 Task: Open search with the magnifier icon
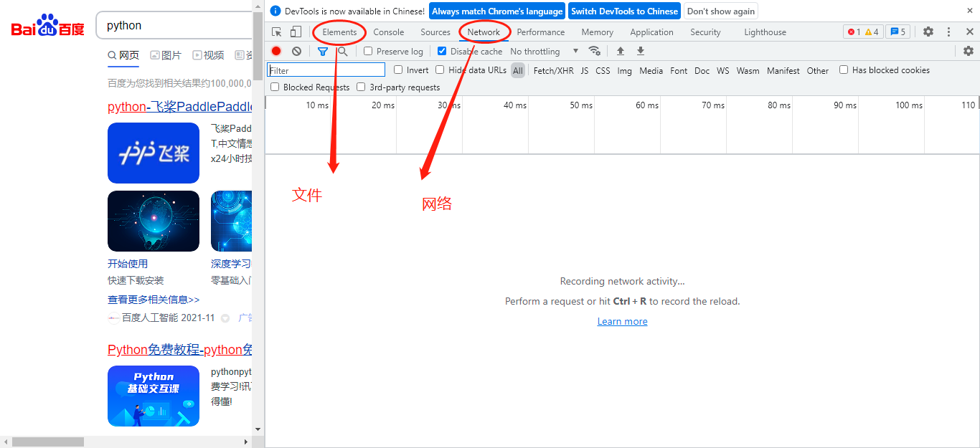pyautogui.click(x=343, y=51)
